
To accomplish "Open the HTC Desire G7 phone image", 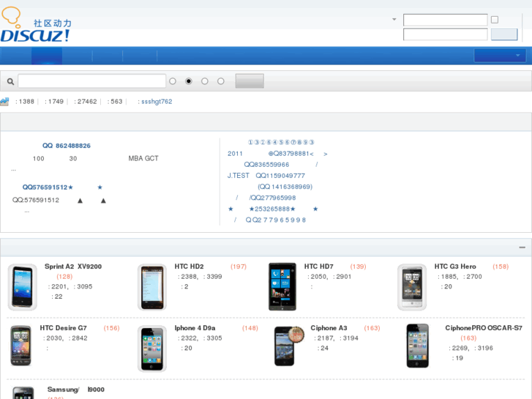I will pyautogui.click(x=20, y=346).
